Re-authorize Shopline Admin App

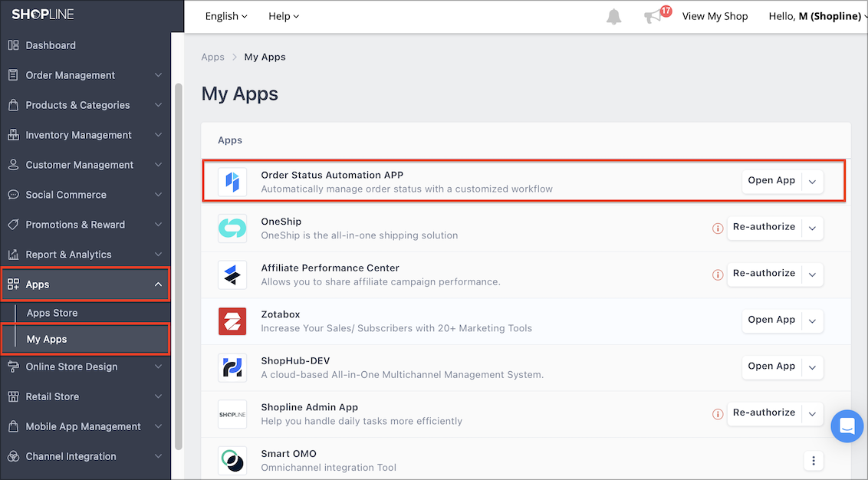(764, 413)
